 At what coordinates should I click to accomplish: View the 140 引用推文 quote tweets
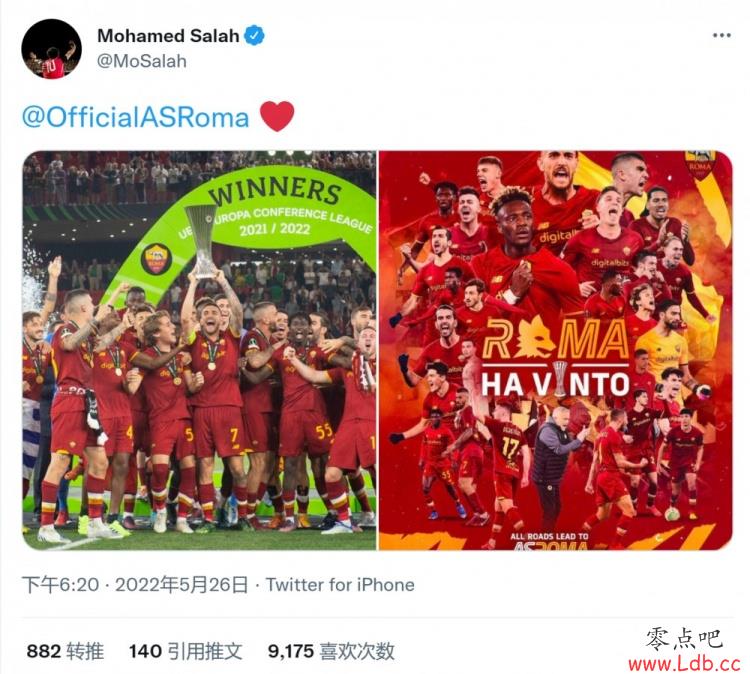point(186,651)
